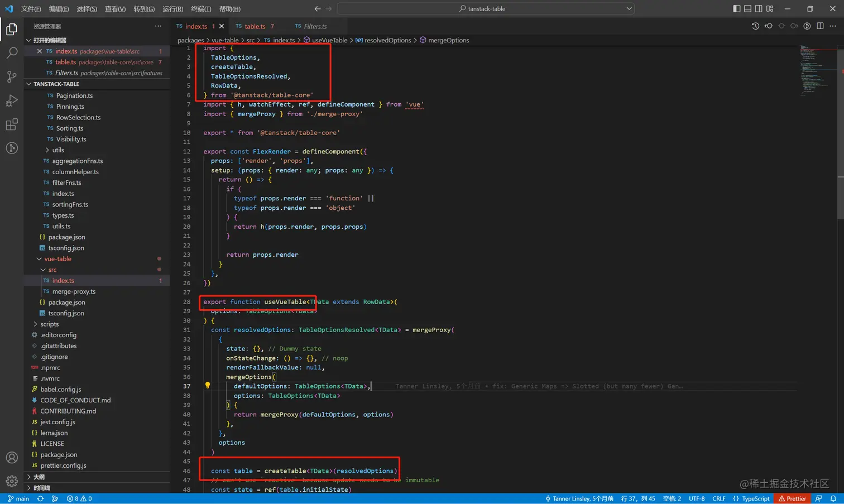Open changes with previous revision icon
Viewport: 844px width, 504px height.
pyautogui.click(x=769, y=26)
